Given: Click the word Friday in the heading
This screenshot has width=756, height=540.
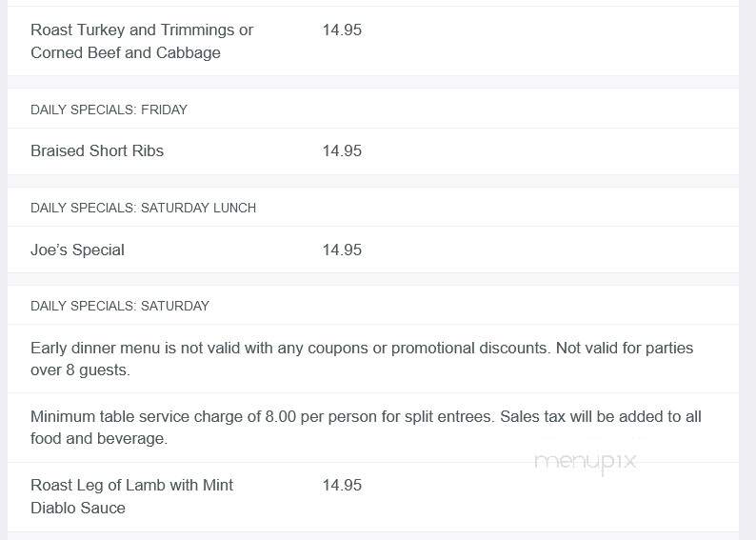Looking at the screenshot, I should point(164,110).
